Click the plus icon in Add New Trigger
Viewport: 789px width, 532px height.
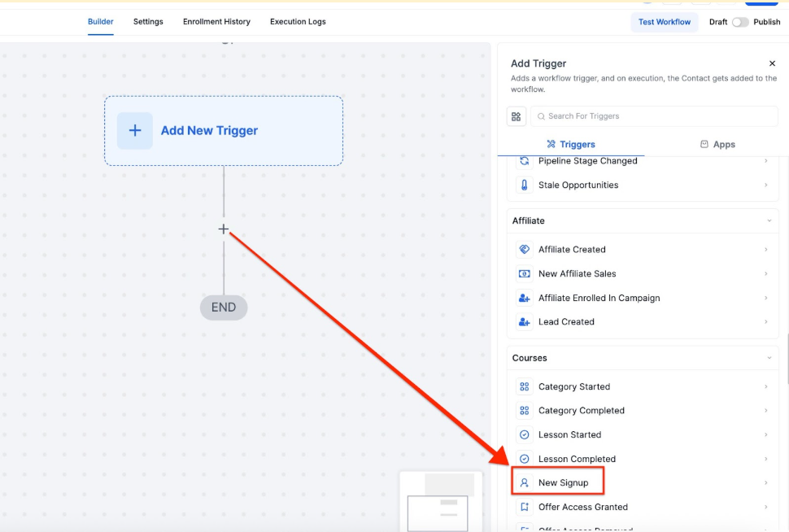[135, 131]
